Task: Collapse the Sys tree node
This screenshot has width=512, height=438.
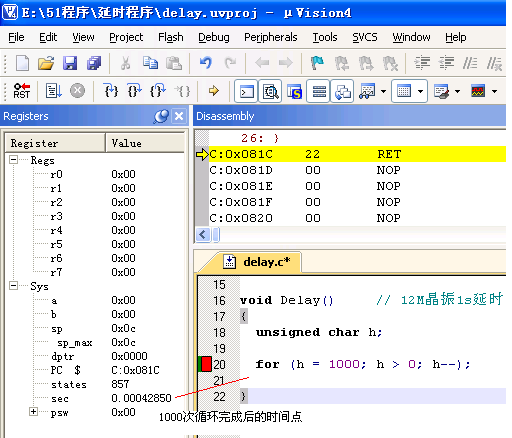Action: (x=13, y=286)
